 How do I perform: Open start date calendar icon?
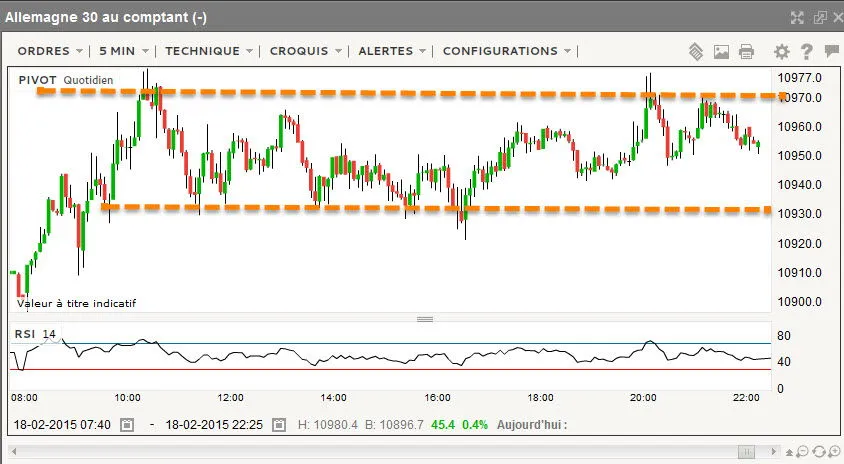coord(126,425)
